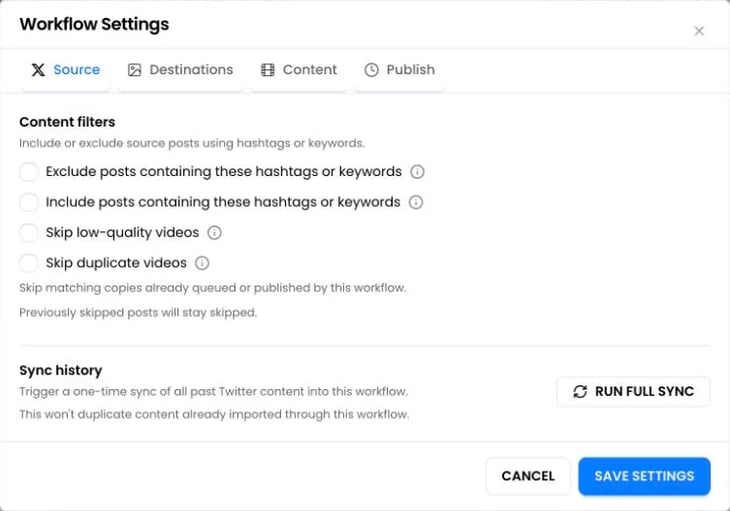Start the Run Full Sync action
730x511 pixels.
(x=633, y=391)
